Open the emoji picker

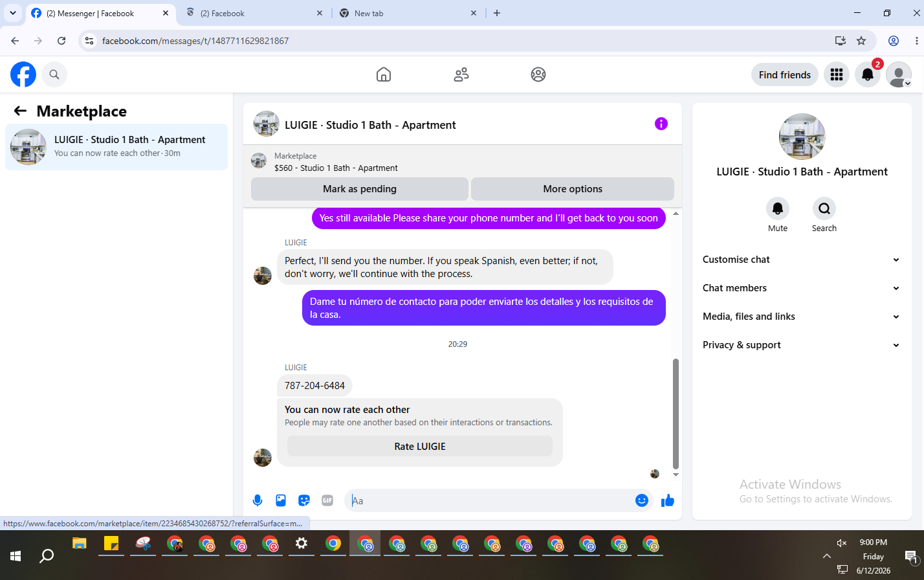(642, 500)
